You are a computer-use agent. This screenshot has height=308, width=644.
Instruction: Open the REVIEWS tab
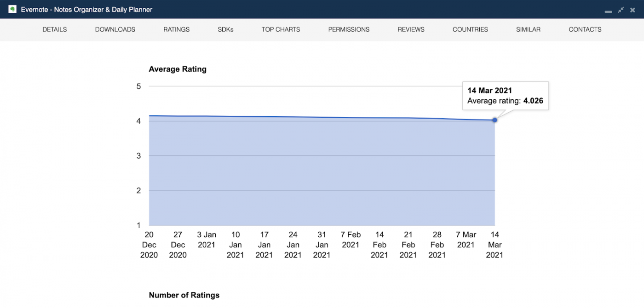411,29
